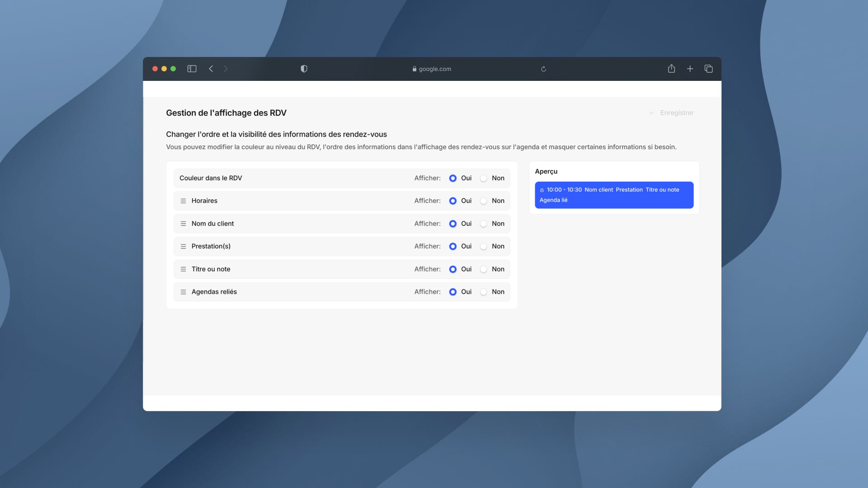Open a new tab with the plus icon

click(690, 69)
